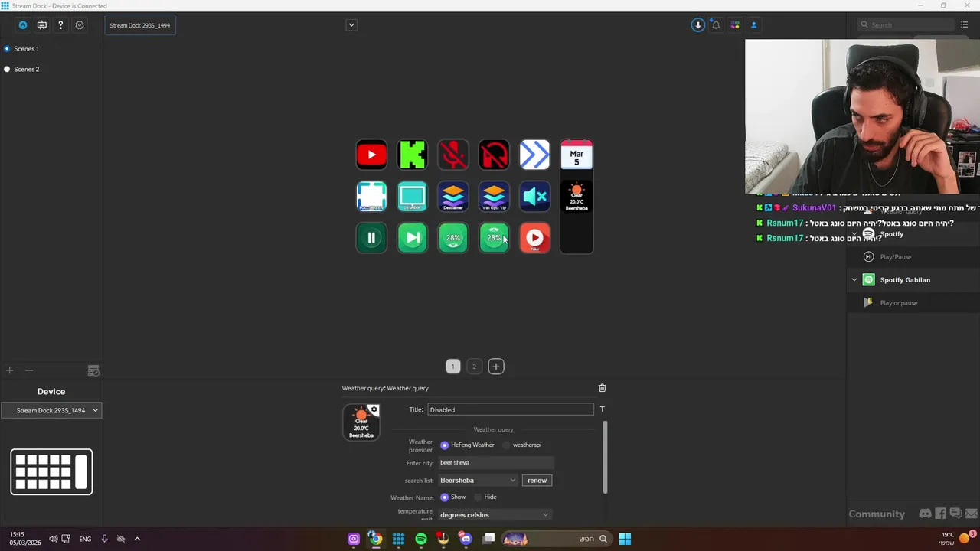980x551 pixels.
Task: Click the settings panel vertical scrollbar
Action: click(x=605, y=458)
